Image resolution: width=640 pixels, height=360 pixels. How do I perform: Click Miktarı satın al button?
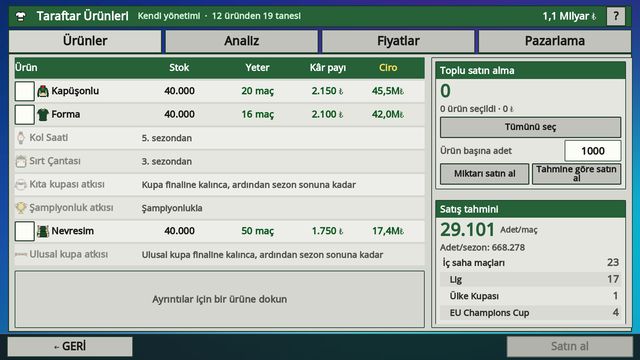point(484,174)
